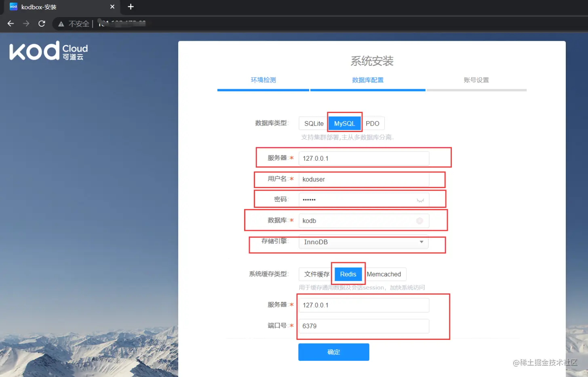
Task: Go to 数据库配置 step tab
Action: 368,80
